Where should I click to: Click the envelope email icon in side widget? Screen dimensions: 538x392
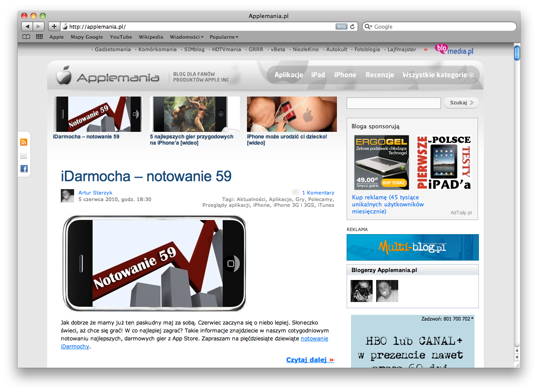24,155
